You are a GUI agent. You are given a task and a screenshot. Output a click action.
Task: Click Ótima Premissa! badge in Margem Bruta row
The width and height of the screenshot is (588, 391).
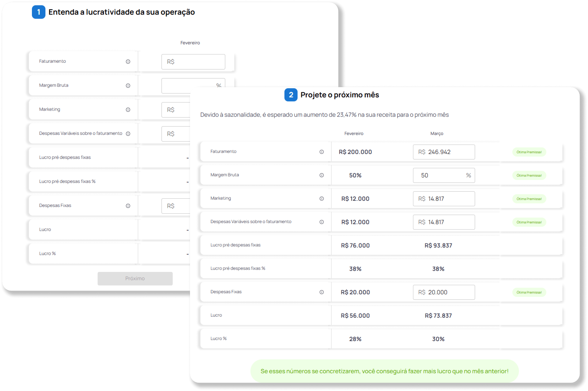click(529, 176)
